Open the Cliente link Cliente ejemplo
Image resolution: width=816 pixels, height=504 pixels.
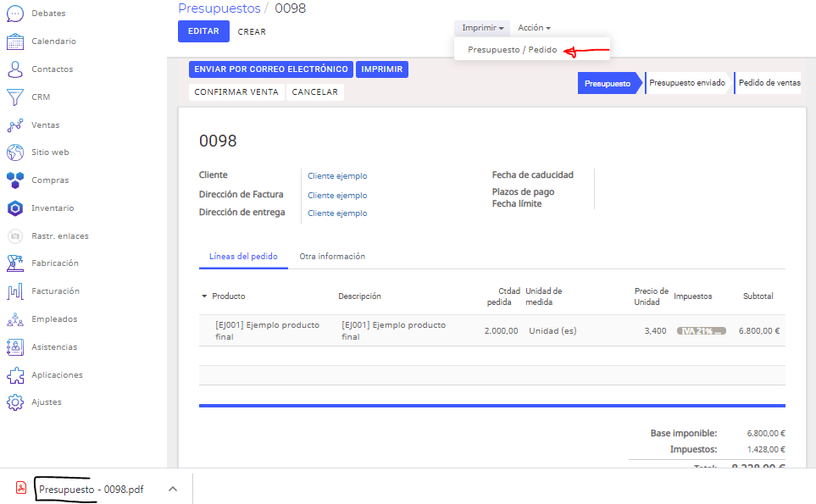tap(337, 176)
